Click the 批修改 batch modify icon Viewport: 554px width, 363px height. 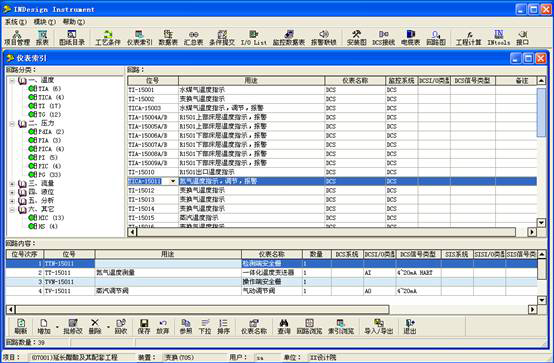pos(72,326)
